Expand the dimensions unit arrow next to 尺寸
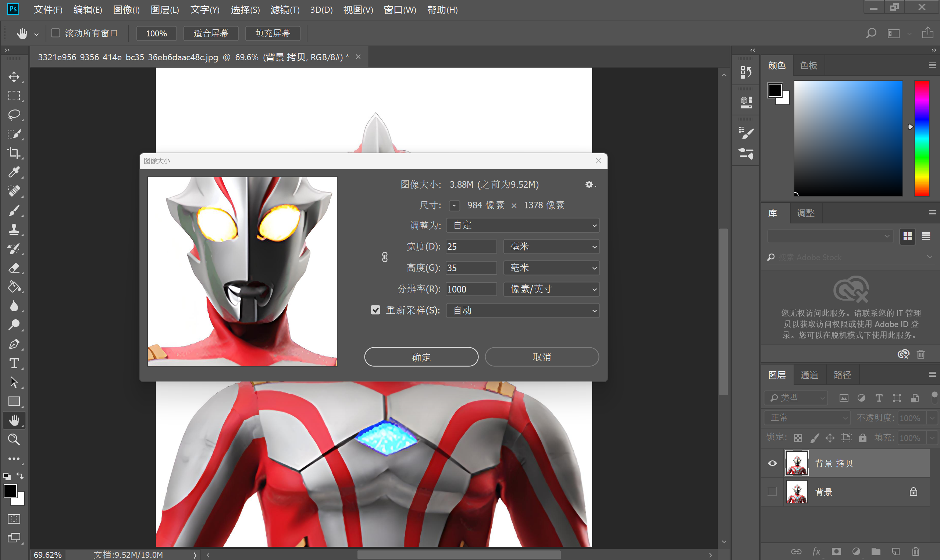The image size is (940, 560). point(454,205)
